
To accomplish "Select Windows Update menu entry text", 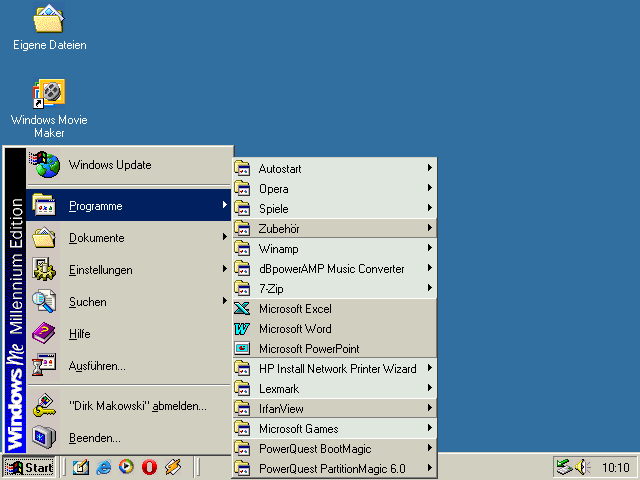I will tap(110, 165).
